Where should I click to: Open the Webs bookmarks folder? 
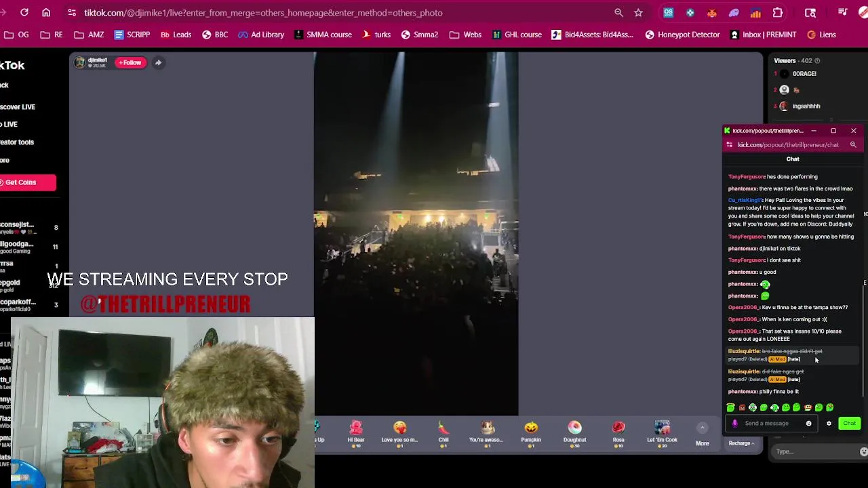tap(465, 35)
